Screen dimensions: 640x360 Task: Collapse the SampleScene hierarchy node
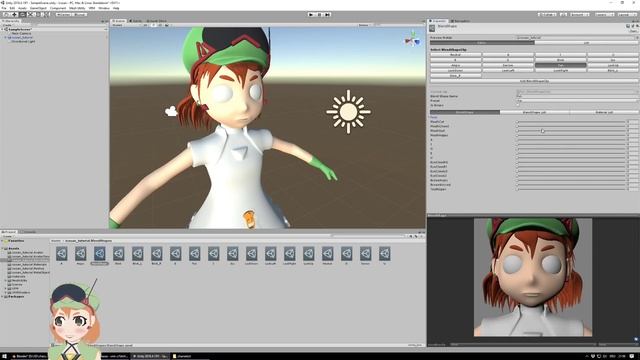click(2, 29)
